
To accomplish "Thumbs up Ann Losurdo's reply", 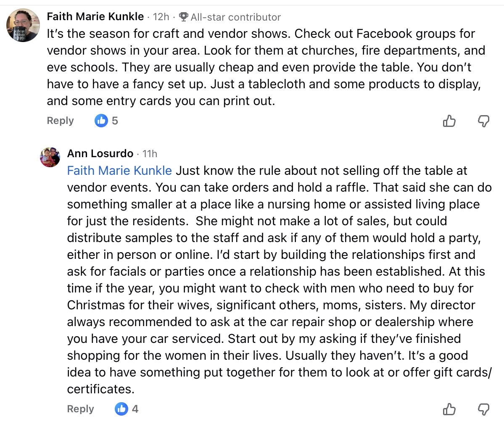I will (x=449, y=409).
